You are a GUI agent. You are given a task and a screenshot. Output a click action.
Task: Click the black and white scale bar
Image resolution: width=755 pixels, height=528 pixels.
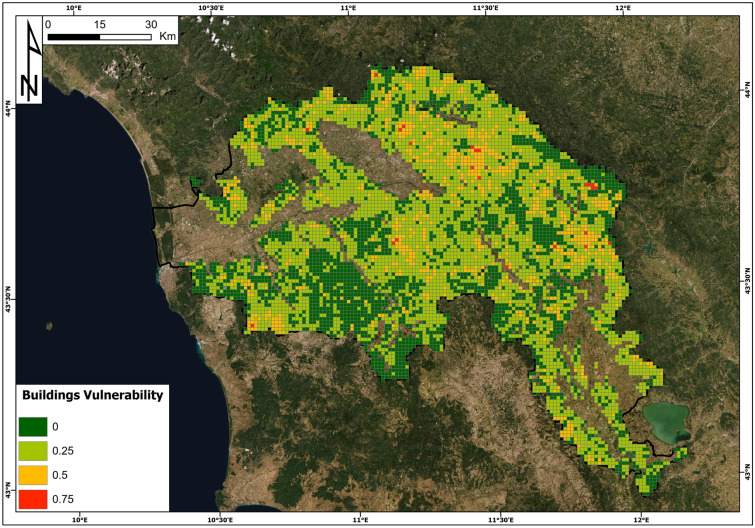click(99, 37)
